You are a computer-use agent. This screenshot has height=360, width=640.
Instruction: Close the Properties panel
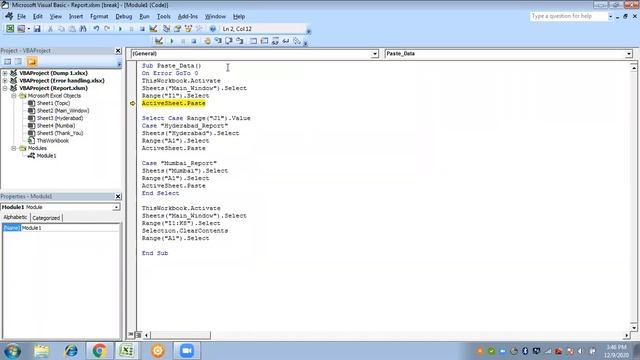click(x=118, y=196)
